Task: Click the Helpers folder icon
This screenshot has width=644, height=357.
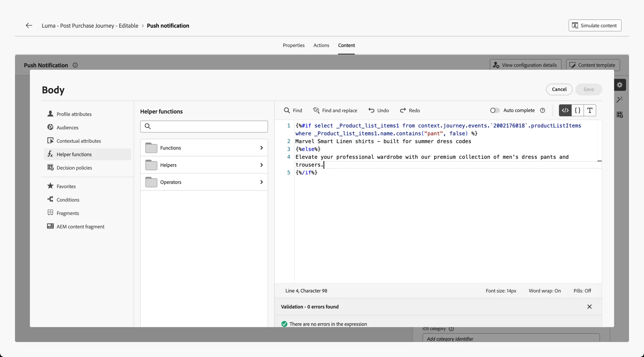Action: 151,165
